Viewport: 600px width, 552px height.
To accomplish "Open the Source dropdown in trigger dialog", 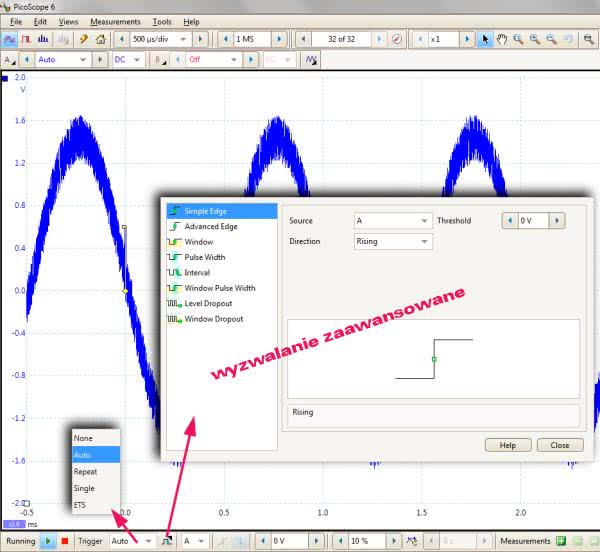I will (x=392, y=221).
